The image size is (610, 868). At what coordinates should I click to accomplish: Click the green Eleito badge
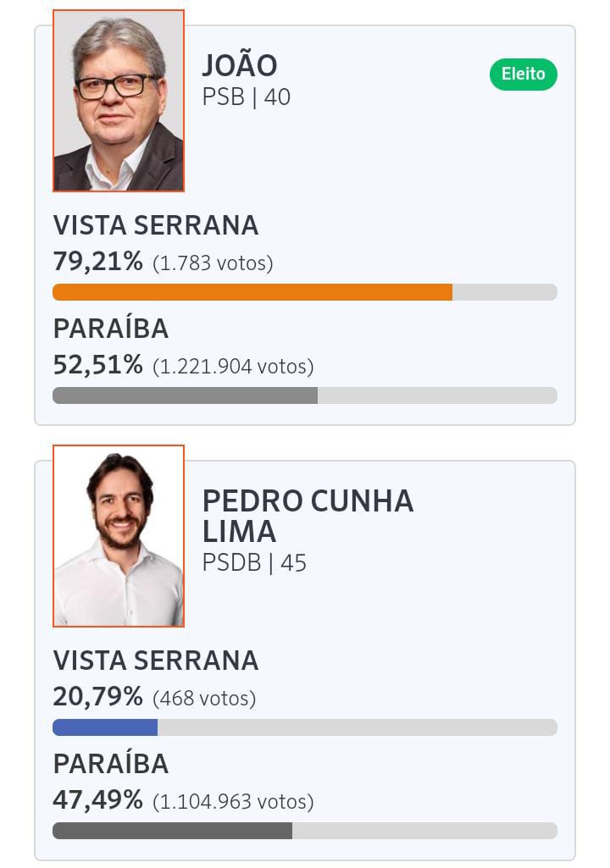tap(523, 75)
